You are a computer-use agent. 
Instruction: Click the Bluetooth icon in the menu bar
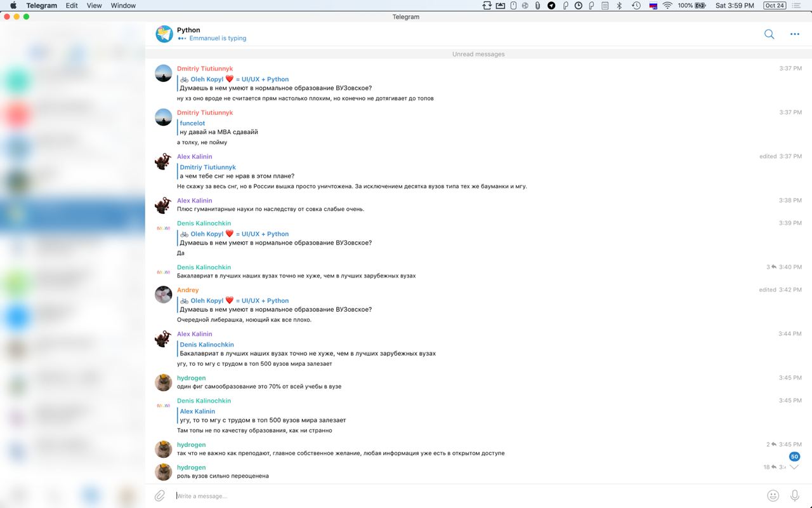click(x=619, y=5)
